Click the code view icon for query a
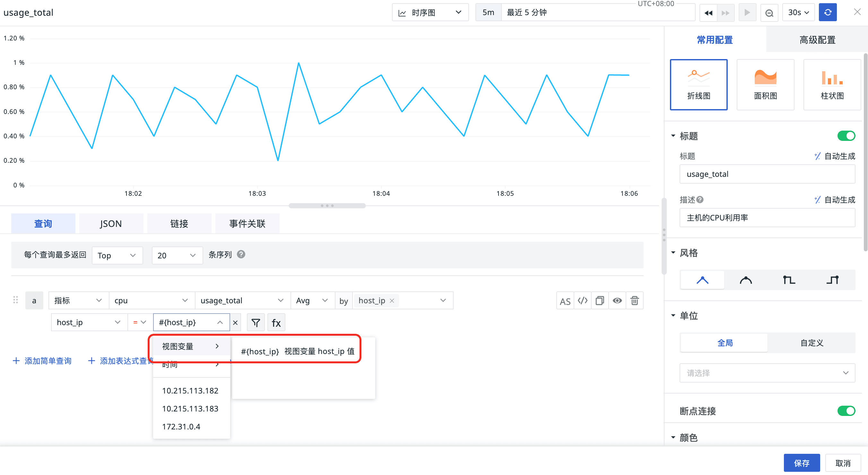The image size is (868, 475). coord(583,300)
